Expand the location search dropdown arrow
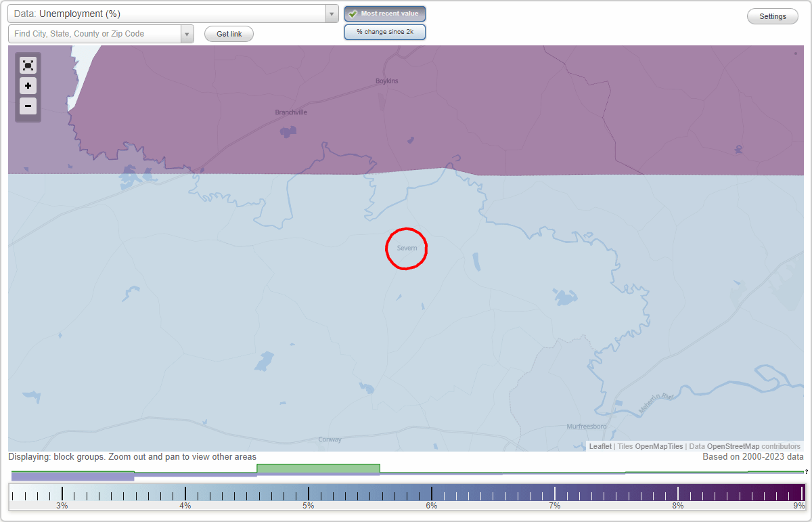 187,34
